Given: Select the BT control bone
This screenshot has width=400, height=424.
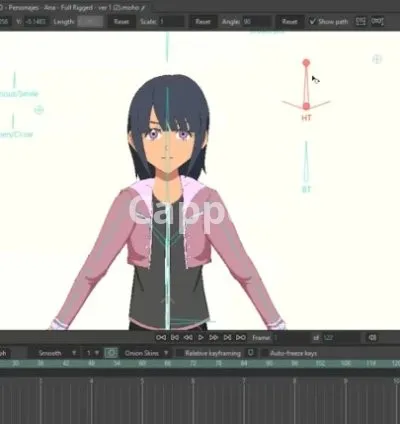Looking at the screenshot, I should point(306,163).
